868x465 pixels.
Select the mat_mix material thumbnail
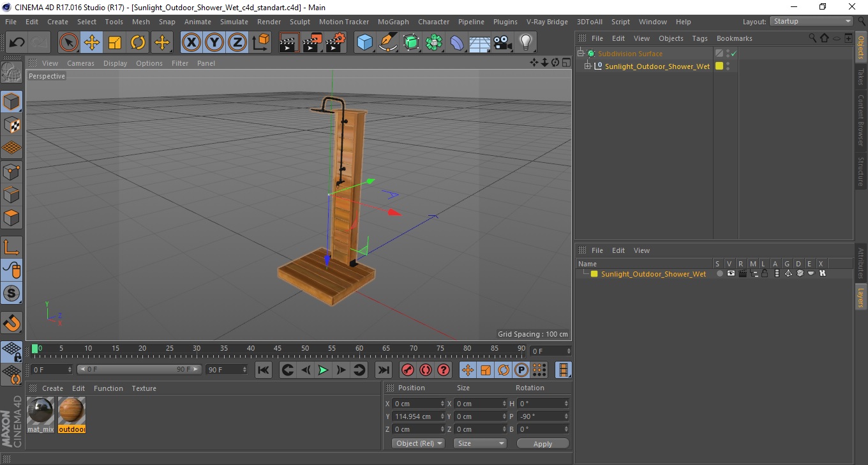click(x=41, y=412)
